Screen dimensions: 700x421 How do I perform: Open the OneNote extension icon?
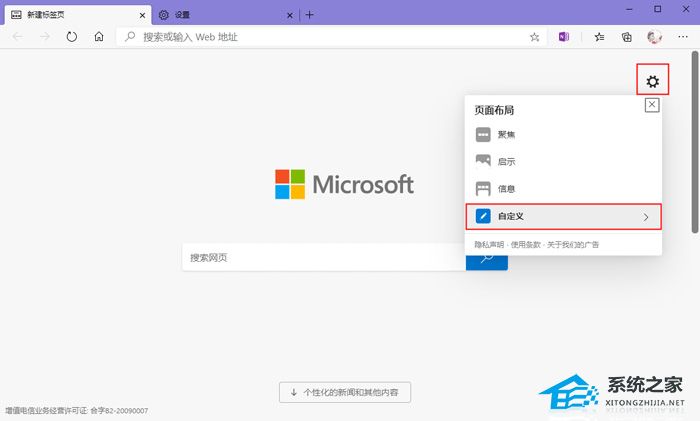coord(564,37)
